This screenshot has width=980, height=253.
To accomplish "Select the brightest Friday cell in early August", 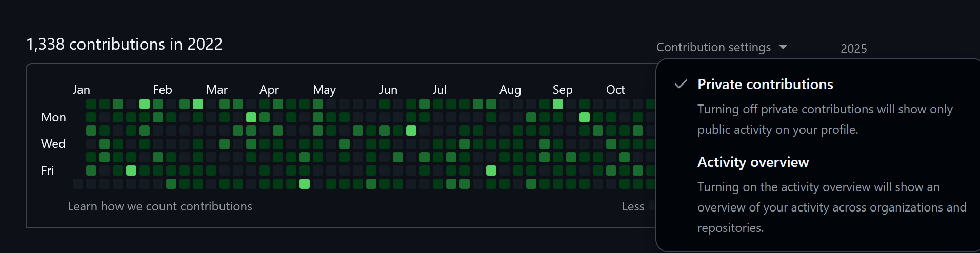I will [491, 171].
